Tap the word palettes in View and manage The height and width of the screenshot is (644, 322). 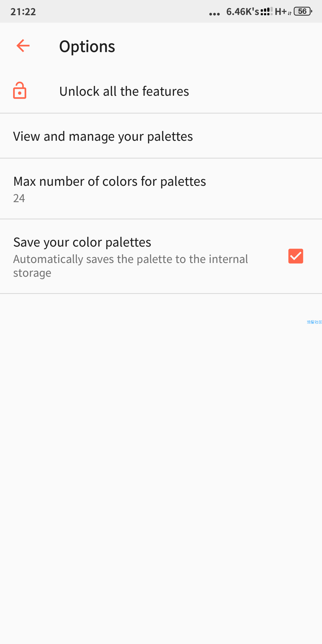click(170, 137)
